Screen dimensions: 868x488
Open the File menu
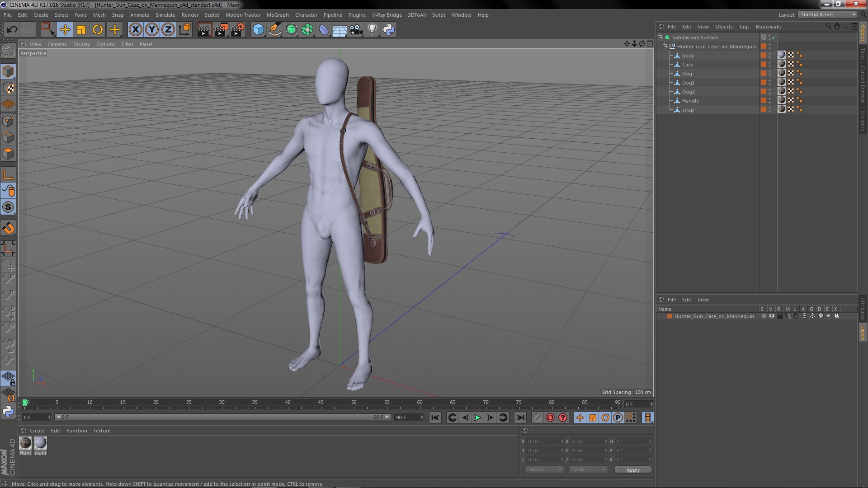pos(8,15)
